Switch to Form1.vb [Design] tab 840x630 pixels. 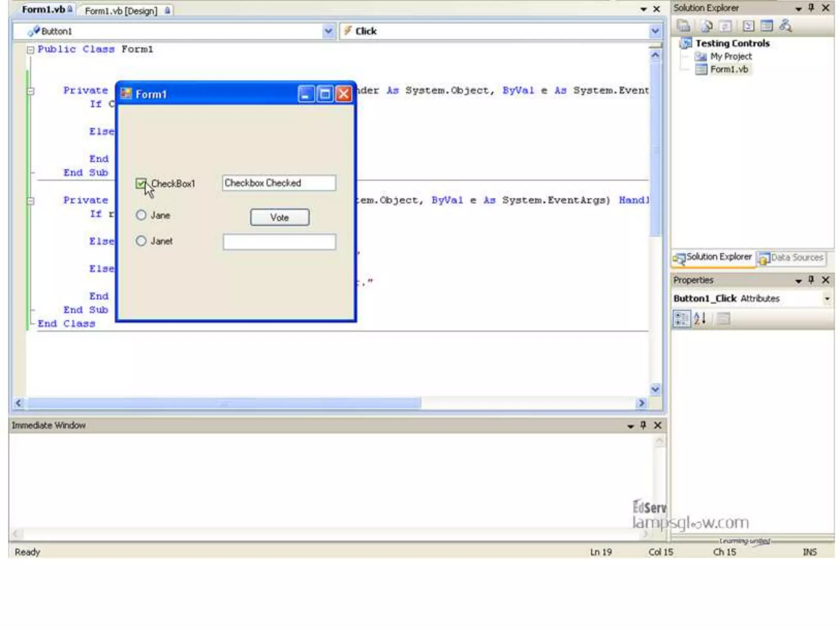[127, 11]
